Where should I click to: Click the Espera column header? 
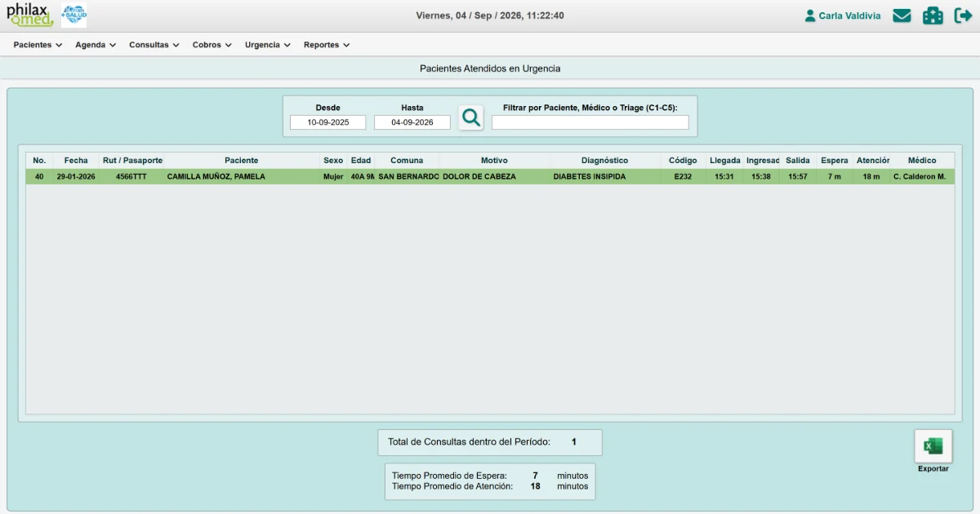point(835,161)
